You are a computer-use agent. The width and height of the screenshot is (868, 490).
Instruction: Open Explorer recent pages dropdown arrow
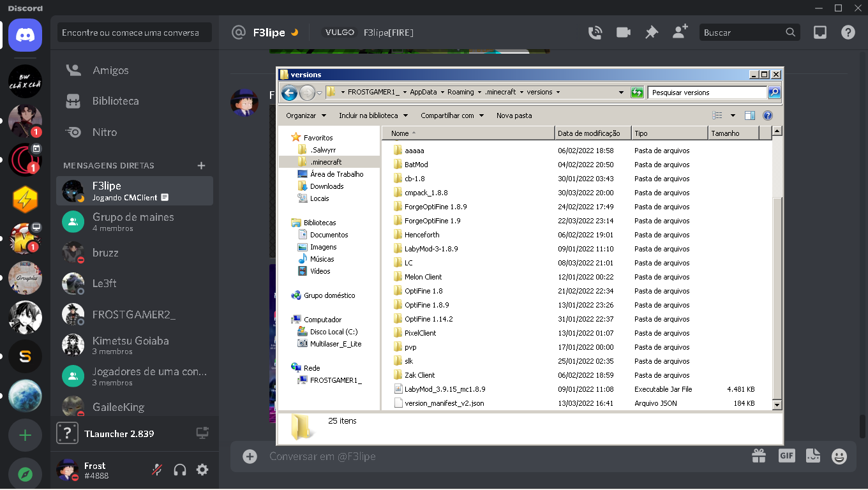[x=320, y=93]
